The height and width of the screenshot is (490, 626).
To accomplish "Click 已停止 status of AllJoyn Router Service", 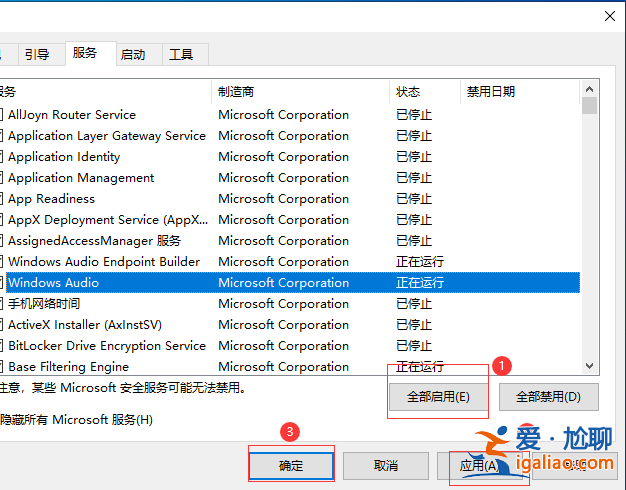I will [x=414, y=115].
